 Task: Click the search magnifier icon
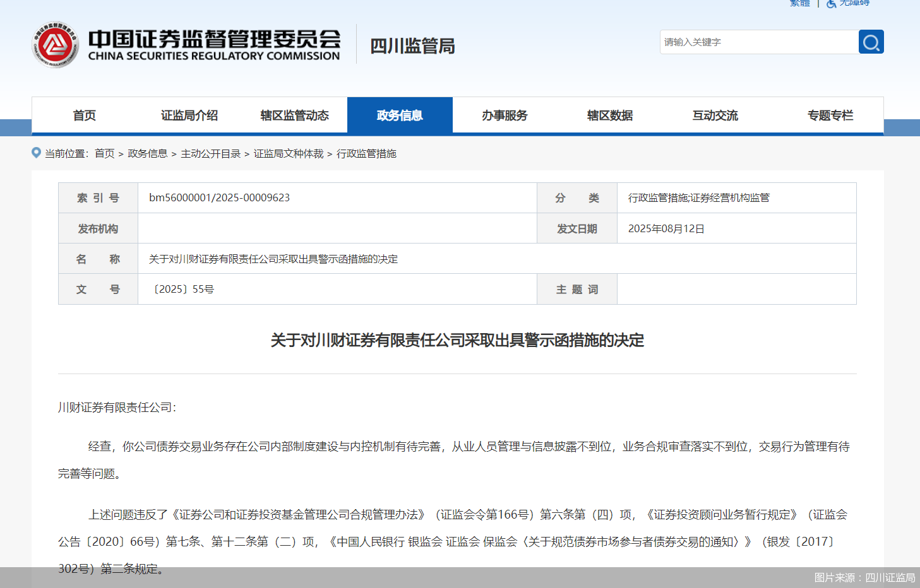click(x=871, y=42)
